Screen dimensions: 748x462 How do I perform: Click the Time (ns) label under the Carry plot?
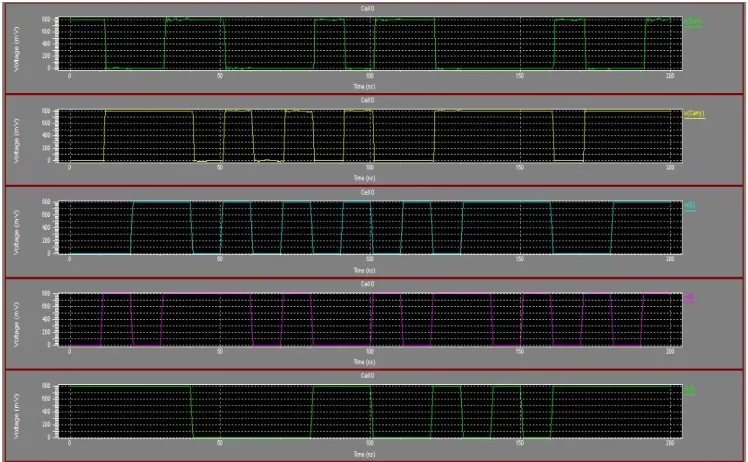(x=364, y=178)
